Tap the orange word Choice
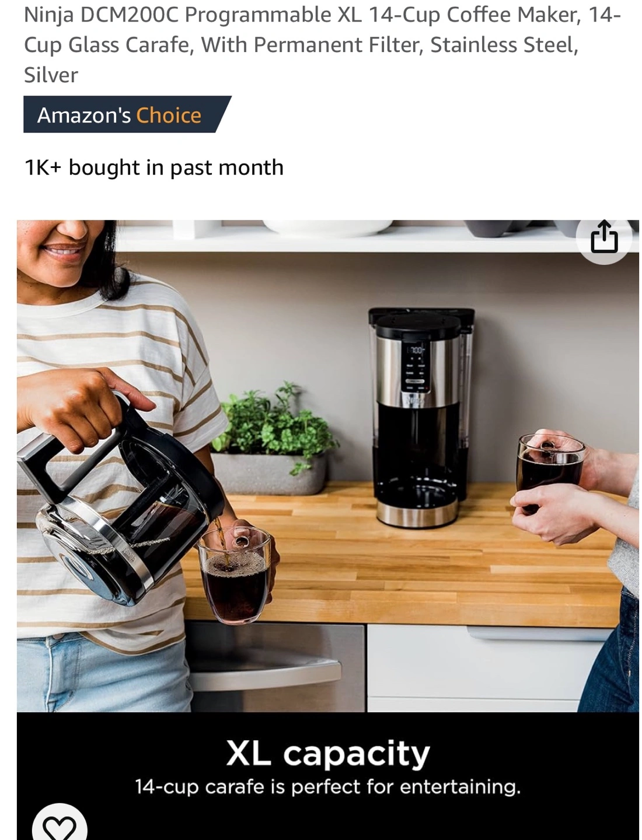 [169, 115]
